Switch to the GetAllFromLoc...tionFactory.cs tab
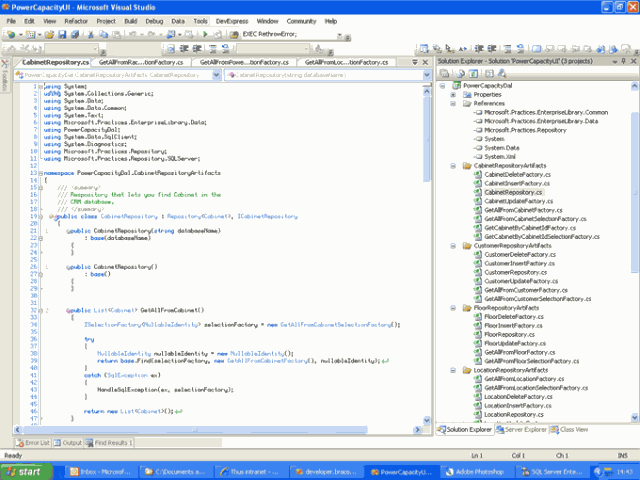 pos(346,62)
